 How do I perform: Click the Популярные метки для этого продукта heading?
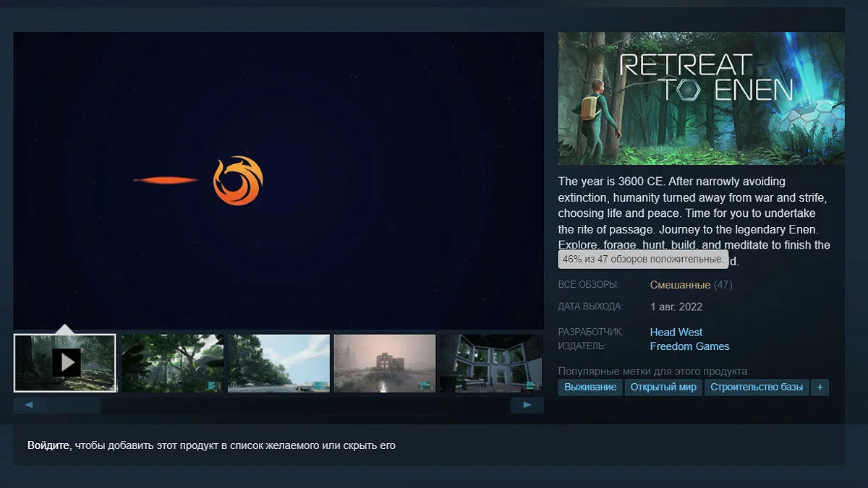[x=654, y=371]
